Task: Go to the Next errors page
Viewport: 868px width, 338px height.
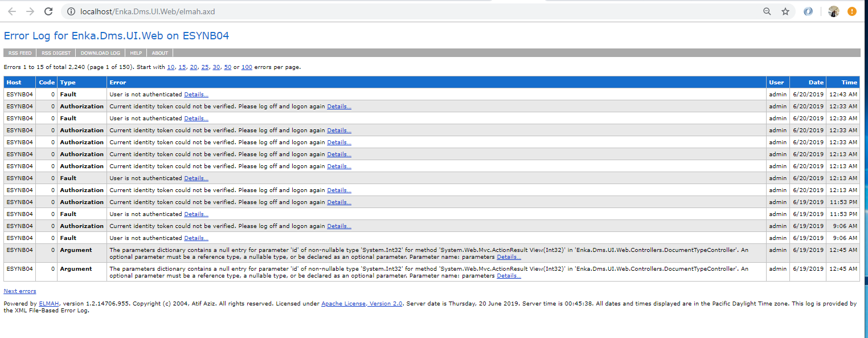Action: click(x=20, y=291)
